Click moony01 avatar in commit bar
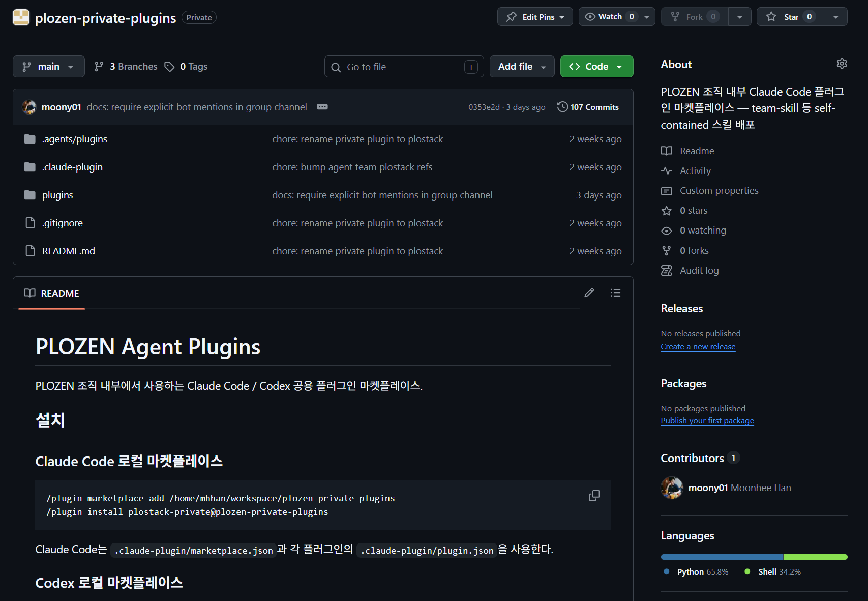 coord(29,107)
